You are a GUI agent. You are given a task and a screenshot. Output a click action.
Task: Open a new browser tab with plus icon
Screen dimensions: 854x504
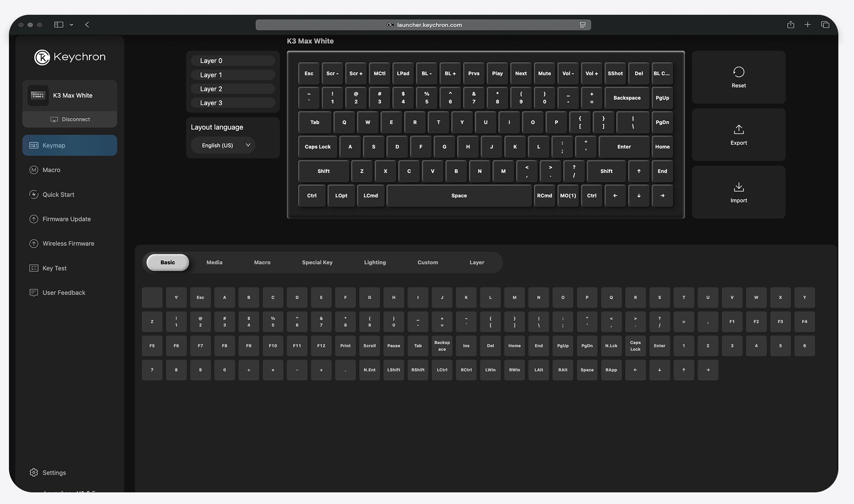coord(807,25)
